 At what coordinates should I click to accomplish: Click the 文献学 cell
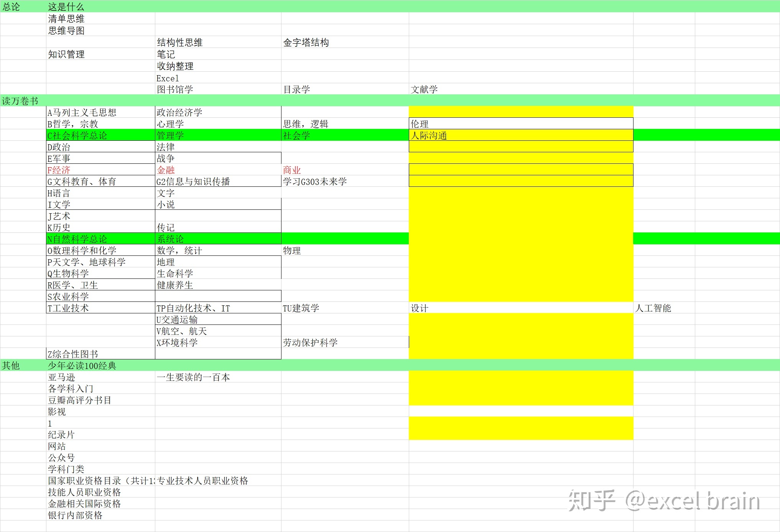(x=424, y=89)
